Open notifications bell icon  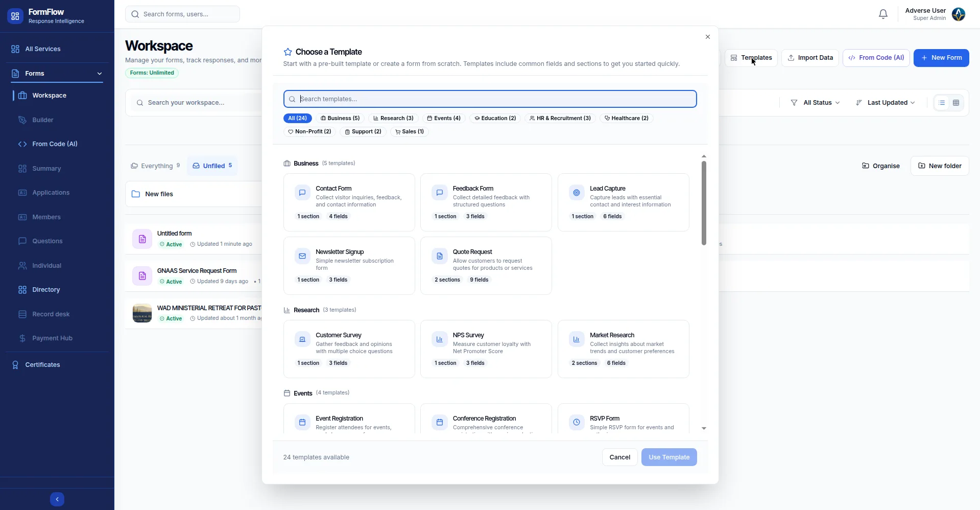click(883, 14)
